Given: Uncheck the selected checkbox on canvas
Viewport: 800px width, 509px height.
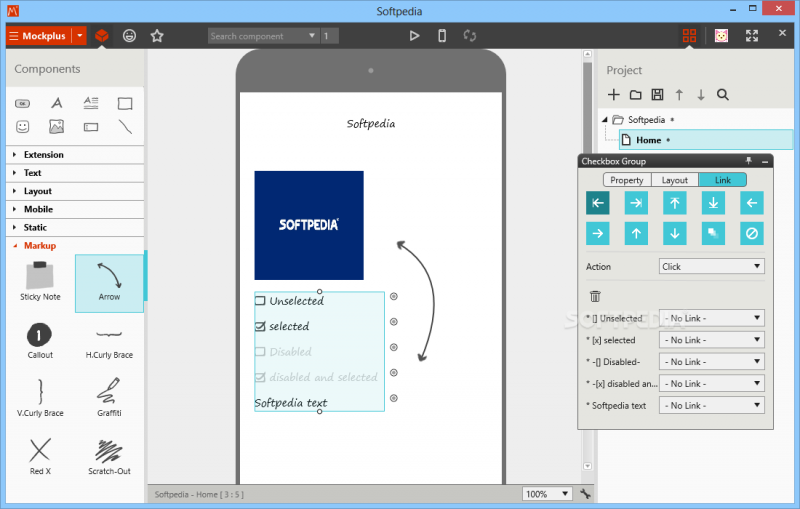Looking at the screenshot, I should click(260, 326).
